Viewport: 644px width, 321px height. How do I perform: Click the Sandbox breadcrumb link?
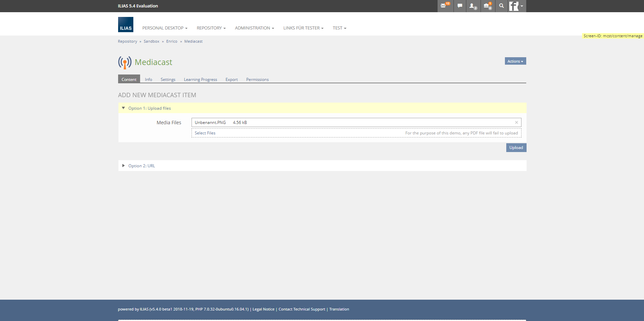[151, 41]
